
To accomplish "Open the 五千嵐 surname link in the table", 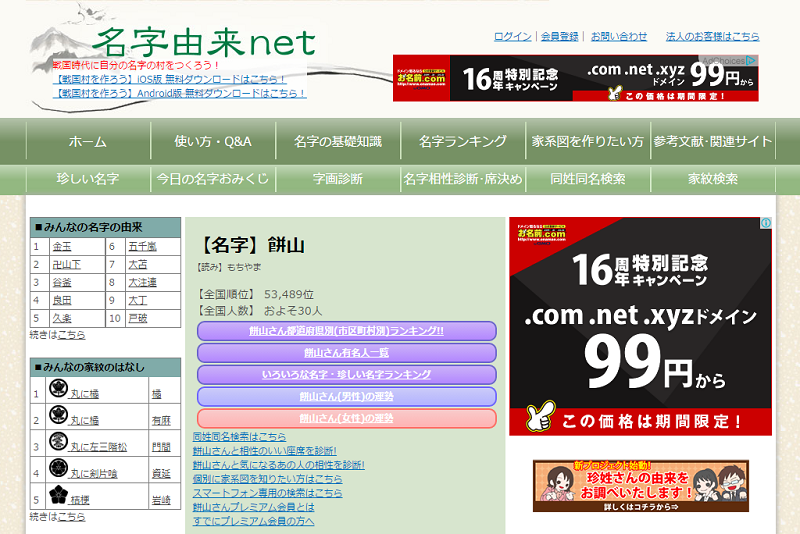I will (142, 246).
